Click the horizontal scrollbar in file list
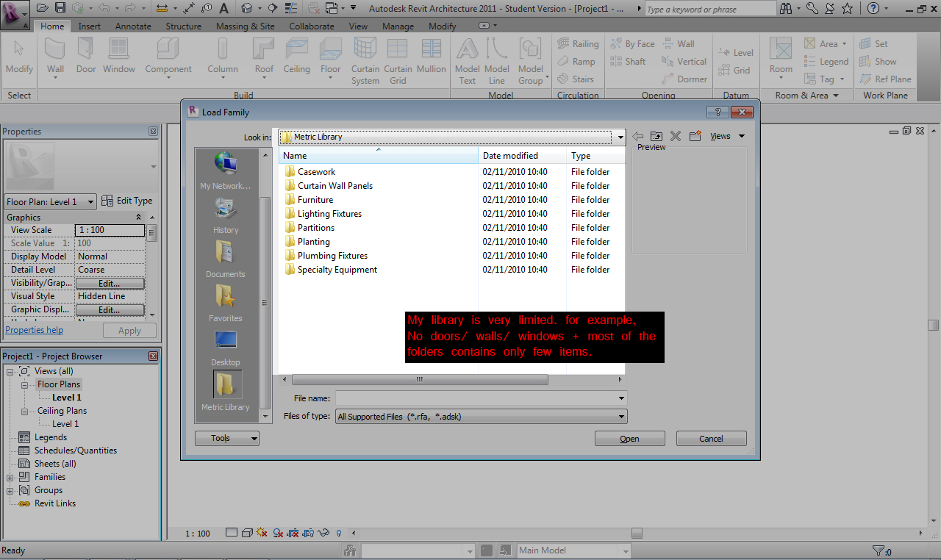The width and height of the screenshot is (941, 560). pyautogui.click(x=421, y=380)
